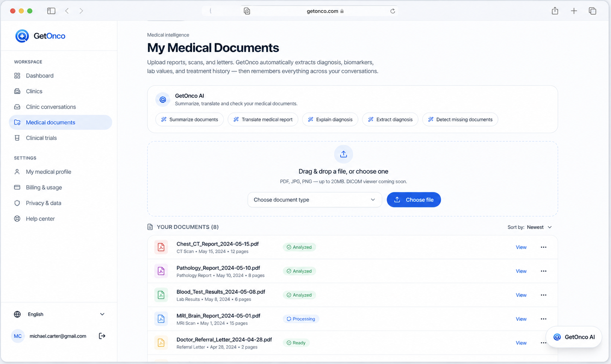Click the Your Documents header icon
Image resolution: width=611 pixels, height=364 pixels.
(150, 227)
